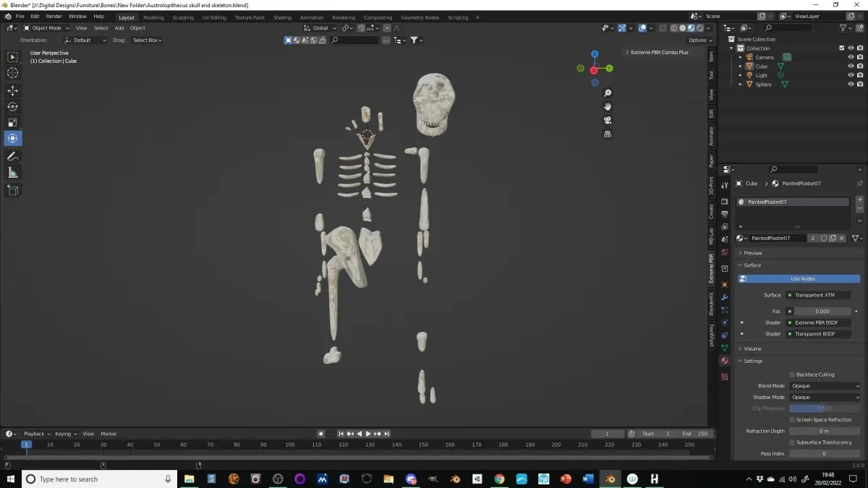Viewport: 868px width, 488px height.
Task: Open the Texture properties tab
Action: 724,377
